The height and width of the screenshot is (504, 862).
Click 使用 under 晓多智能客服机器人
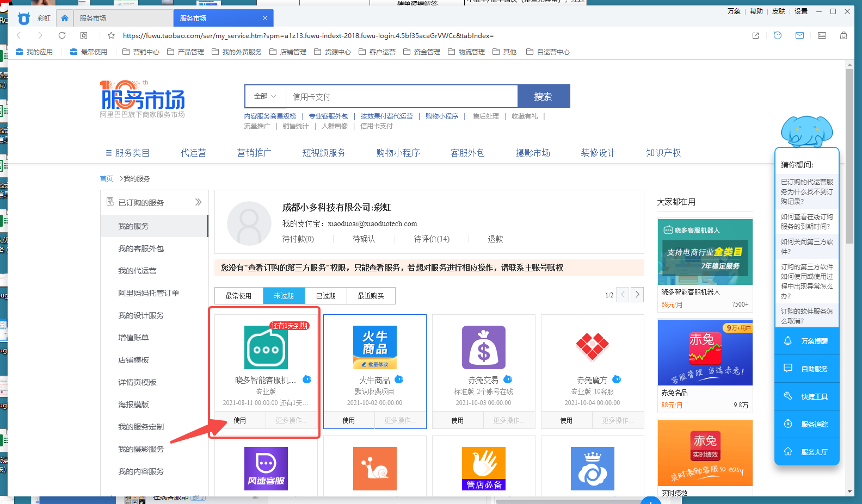pyautogui.click(x=240, y=420)
